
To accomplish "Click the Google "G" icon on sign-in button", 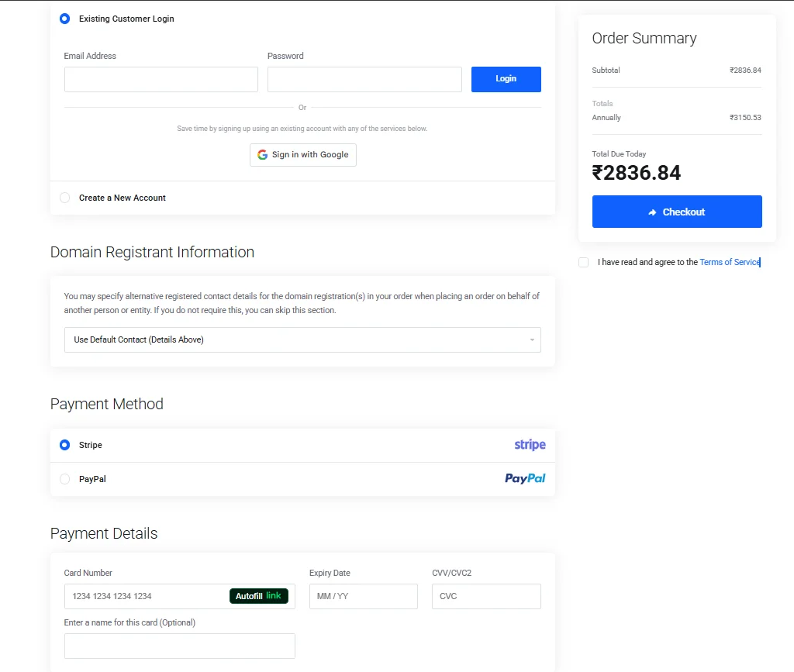I will pos(262,154).
